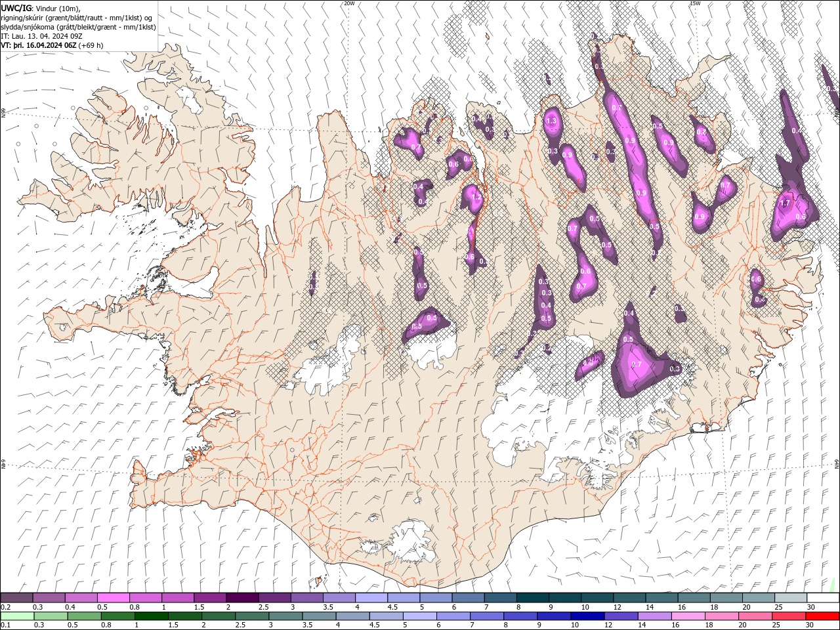Click the 'VT: þri. 16.04.2024 06Z (+69 h)' line

[52, 45]
